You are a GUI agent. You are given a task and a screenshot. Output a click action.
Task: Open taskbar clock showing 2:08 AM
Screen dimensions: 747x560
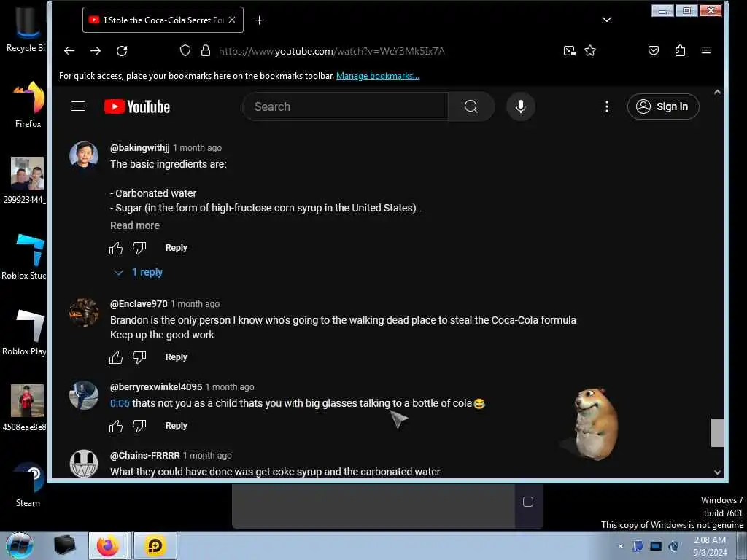(710, 546)
